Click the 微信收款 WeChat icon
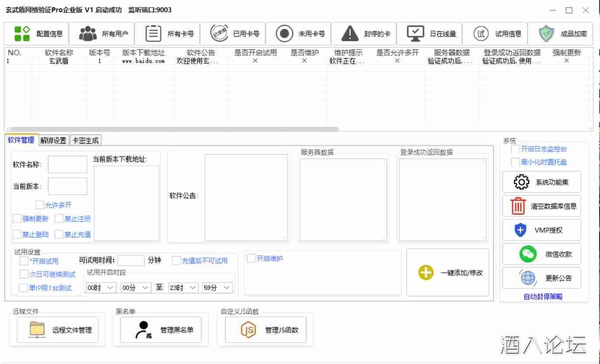Image resolution: width=600 pixels, height=364 pixels. (x=528, y=254)
